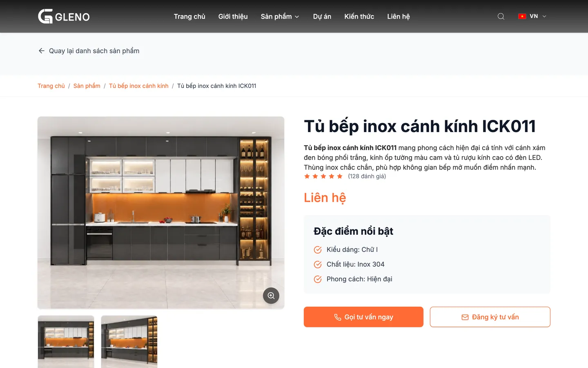
Task: Click current breadcrumb Tủ bếp inox cánh kính ICK011
Action: (217, 86)
